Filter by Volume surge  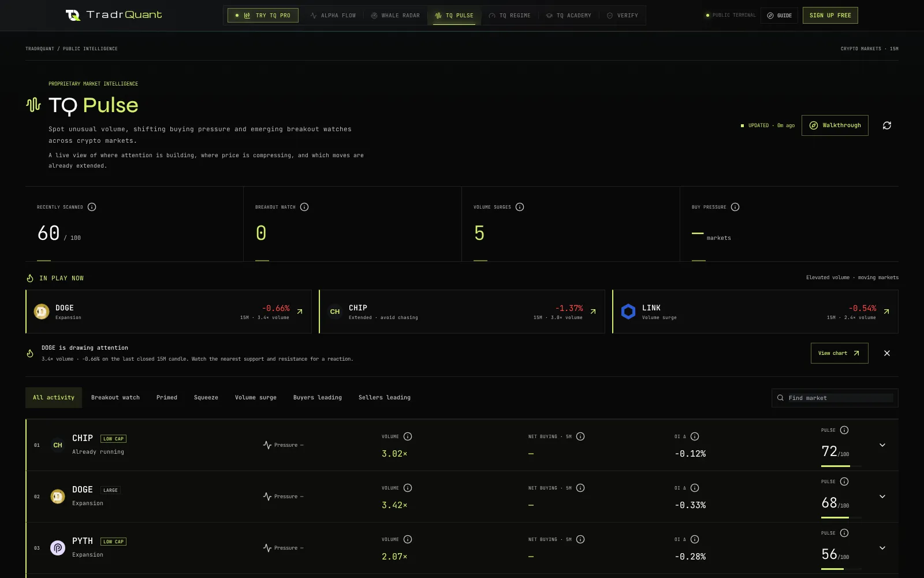tap(256, 398)
